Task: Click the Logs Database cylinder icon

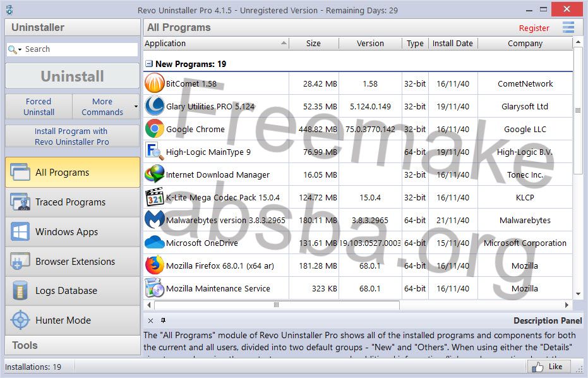Action: click(20, 291)
